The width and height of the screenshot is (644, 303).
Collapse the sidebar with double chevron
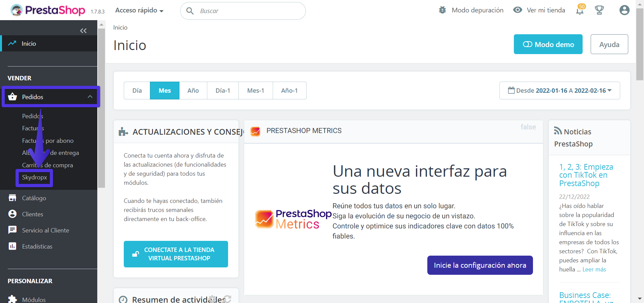pos(83,31)
